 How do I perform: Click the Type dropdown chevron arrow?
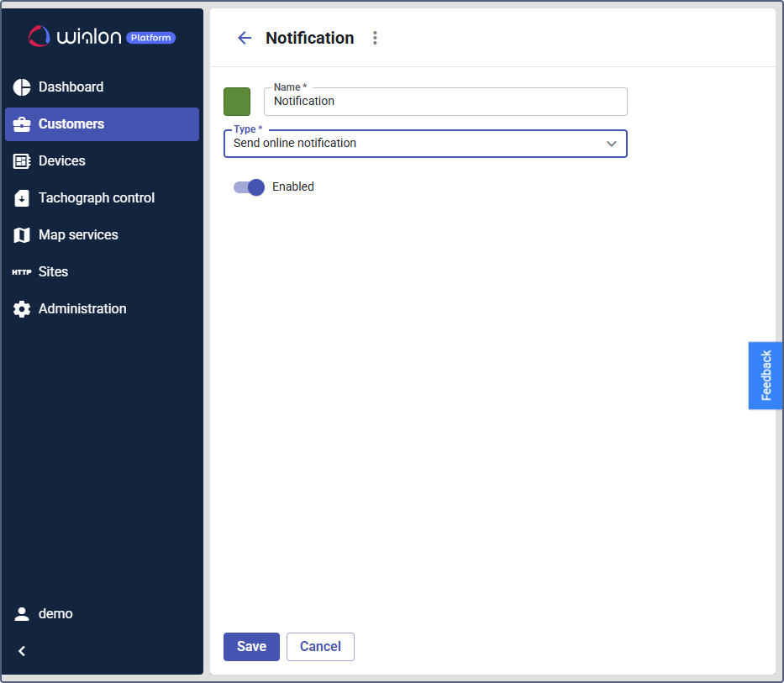(x=612, y=144)
